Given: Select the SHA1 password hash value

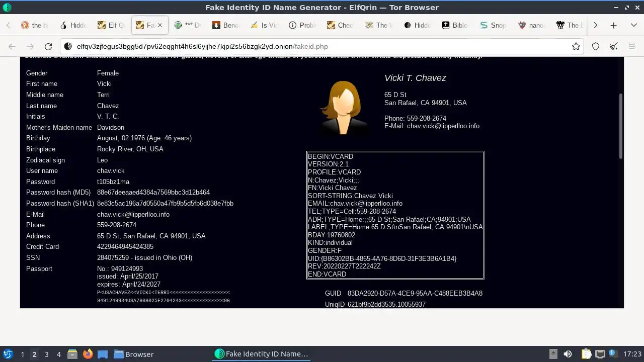Looking at the screenshot, I should tap(165, 203).
